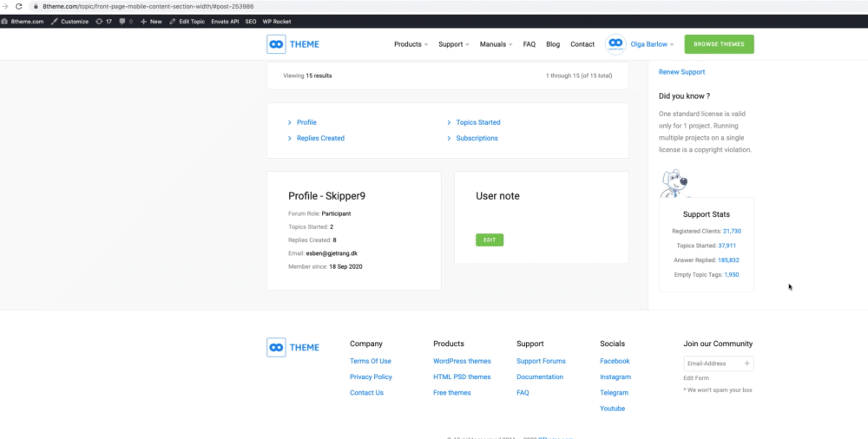Reload the page with browser refresh icon

pos(18,7)
